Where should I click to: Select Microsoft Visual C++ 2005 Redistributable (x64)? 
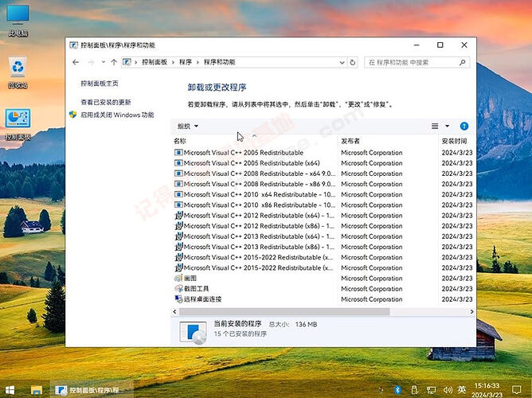point(323,163)
